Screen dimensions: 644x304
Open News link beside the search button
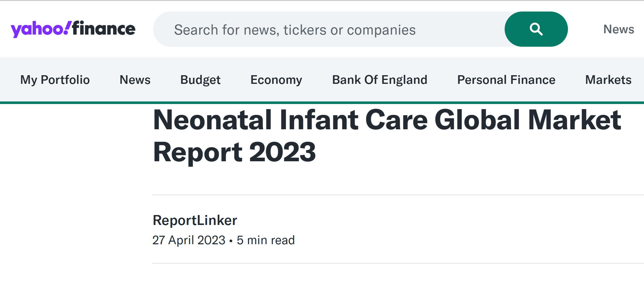618,29
